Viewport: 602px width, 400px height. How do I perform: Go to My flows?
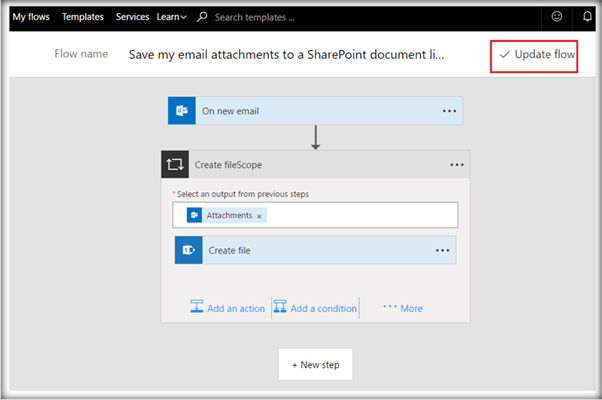pos(31,17)
